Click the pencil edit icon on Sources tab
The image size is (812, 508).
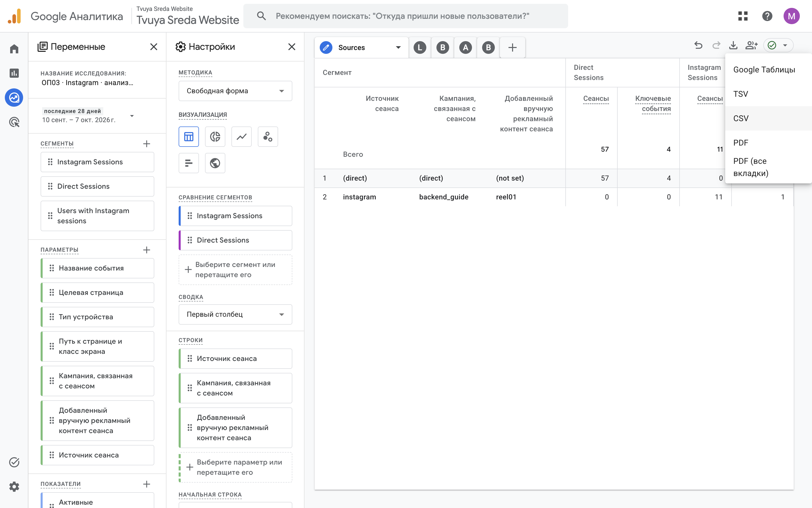click(x=326, y=47)
